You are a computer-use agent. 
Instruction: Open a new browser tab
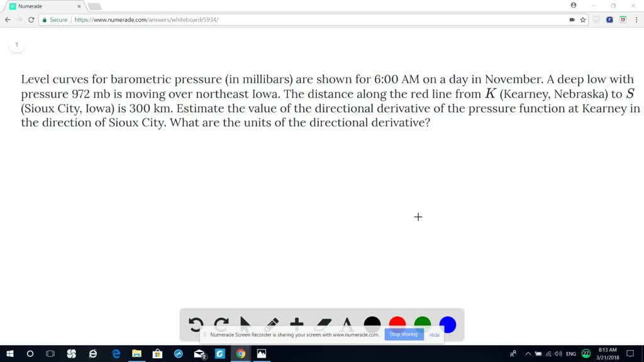tap(94, 6)
